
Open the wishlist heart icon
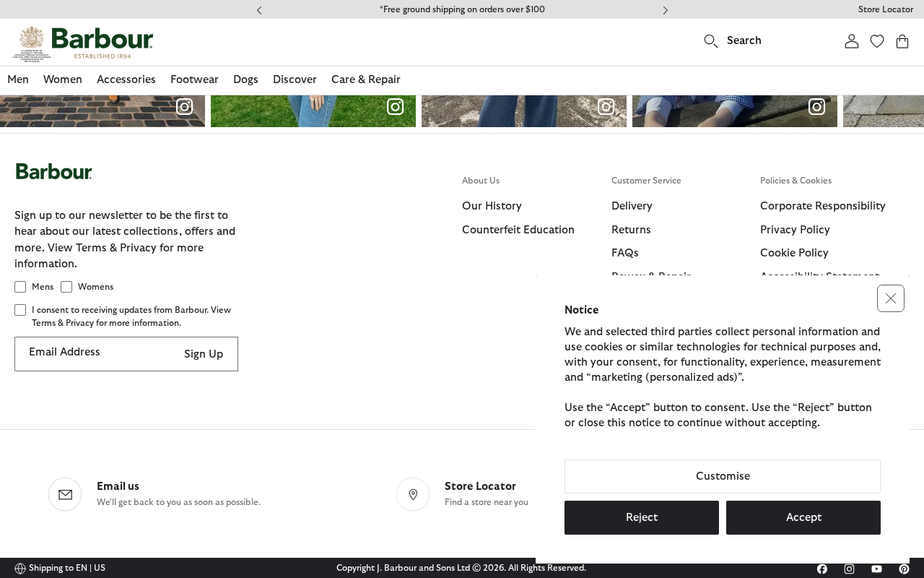point(877,41)
